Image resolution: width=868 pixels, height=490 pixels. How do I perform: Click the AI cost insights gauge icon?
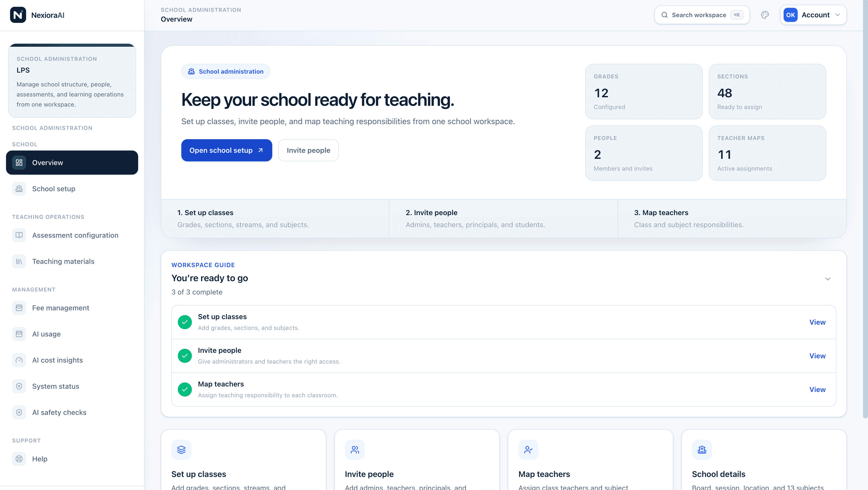point(19,360)
